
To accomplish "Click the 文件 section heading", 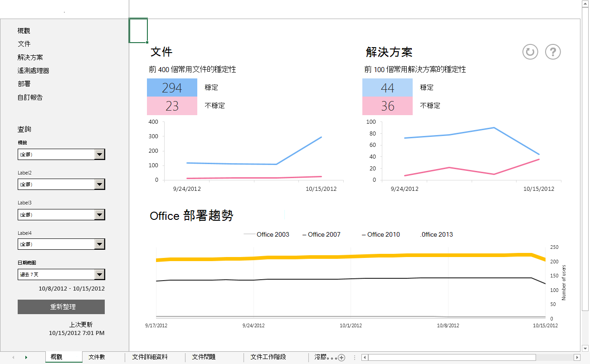I will click(x=161, y=52).
